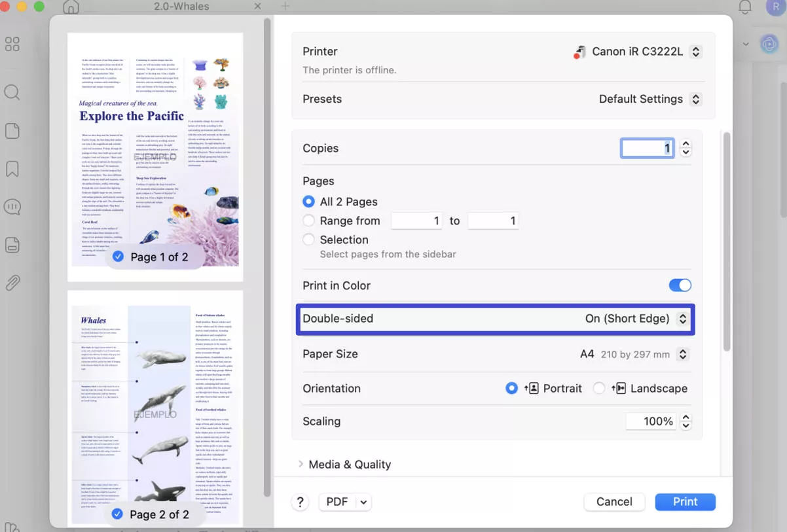Open the comments icon in left sidebar
This screenshot has width=787, height=532.
click(x=12, y=207)
